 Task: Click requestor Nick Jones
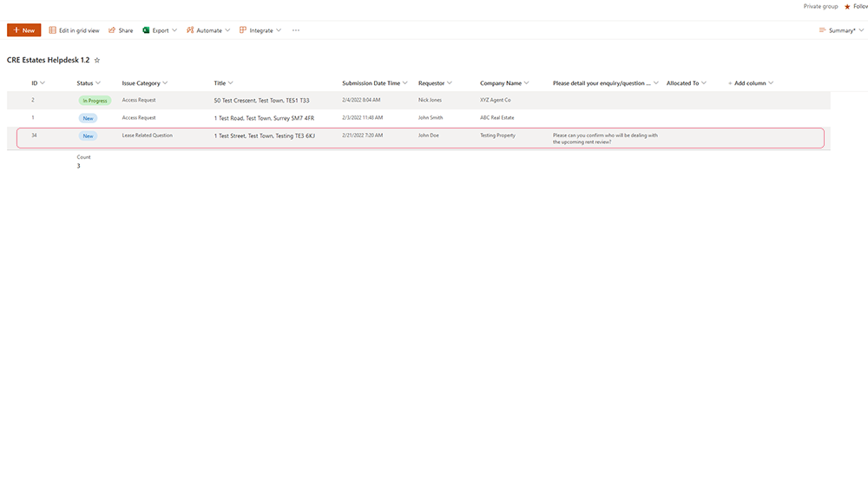pyautogui.click(x=430, y=100)
